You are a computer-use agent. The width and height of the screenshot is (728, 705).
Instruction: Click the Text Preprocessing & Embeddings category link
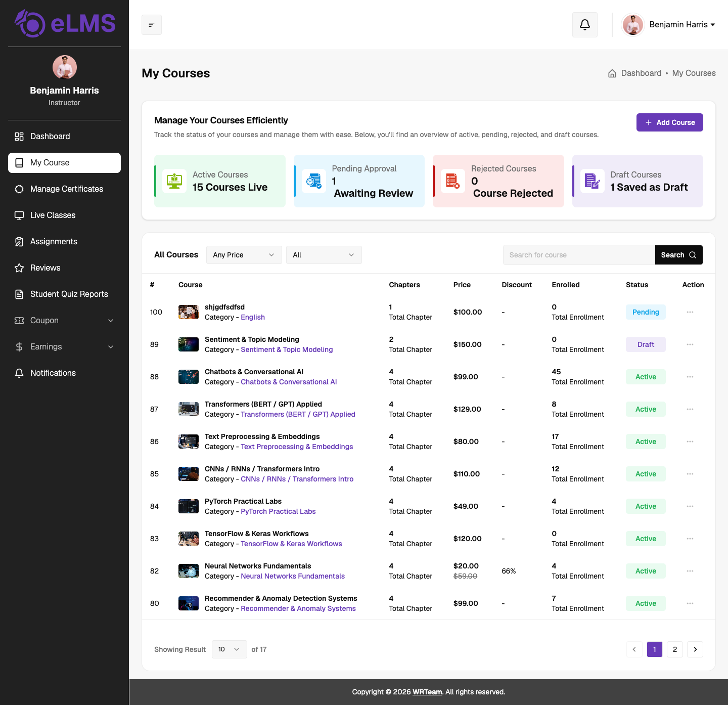point(297,447)
